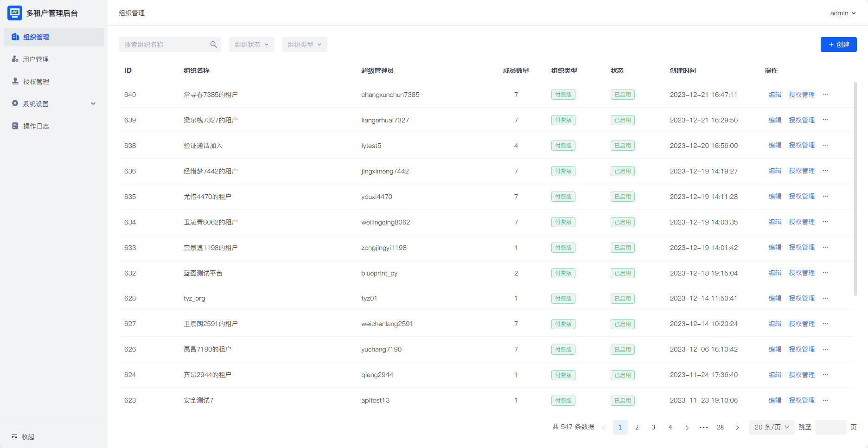This screenshot has height=448, width=868.
Task: Click the pagination ellipsis jump
Action: [x=704, y=428]
